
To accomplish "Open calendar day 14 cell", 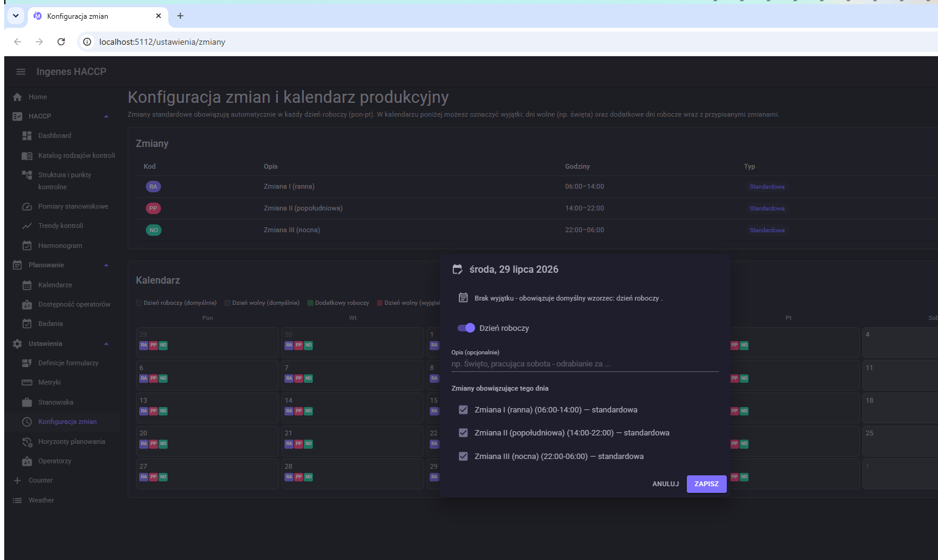I will pyautogui.click(x=352, y=407).
